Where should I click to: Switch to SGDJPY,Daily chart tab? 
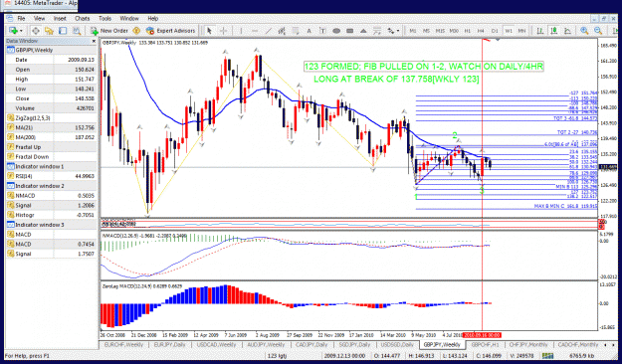(x=354, y=345)
